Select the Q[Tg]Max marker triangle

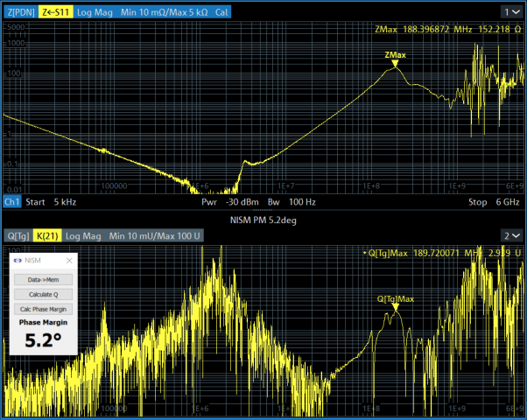click(x=396, y=307)
